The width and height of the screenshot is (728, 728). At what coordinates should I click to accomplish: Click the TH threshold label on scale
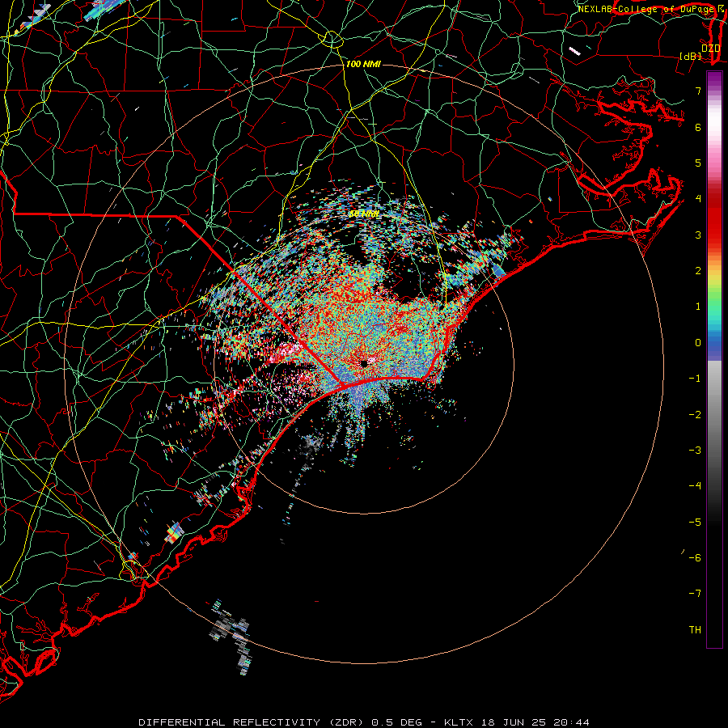click(x=695, y=630)
